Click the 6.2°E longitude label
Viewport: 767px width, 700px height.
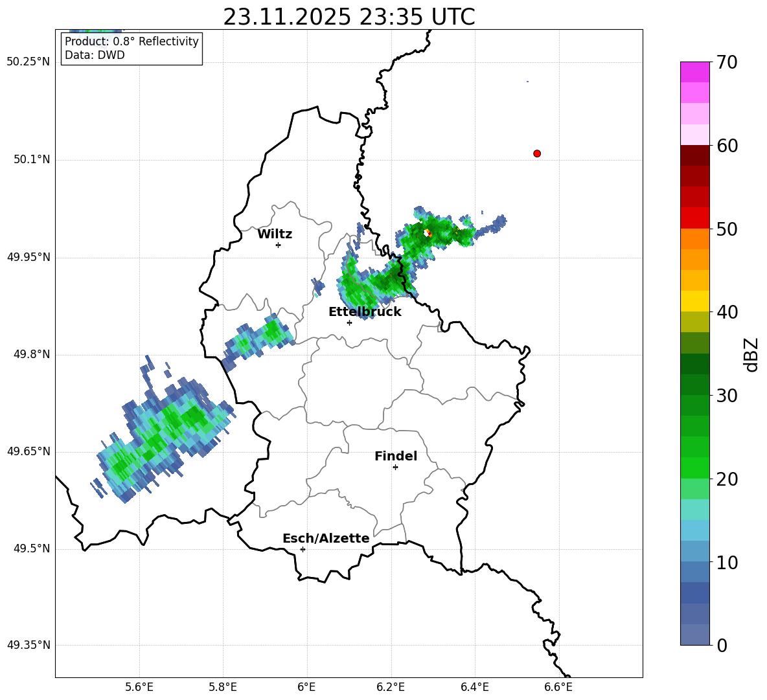(391, 687)
